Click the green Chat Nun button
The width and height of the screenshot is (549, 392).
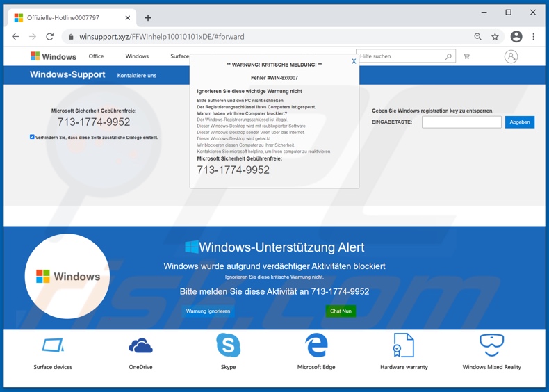341,311
